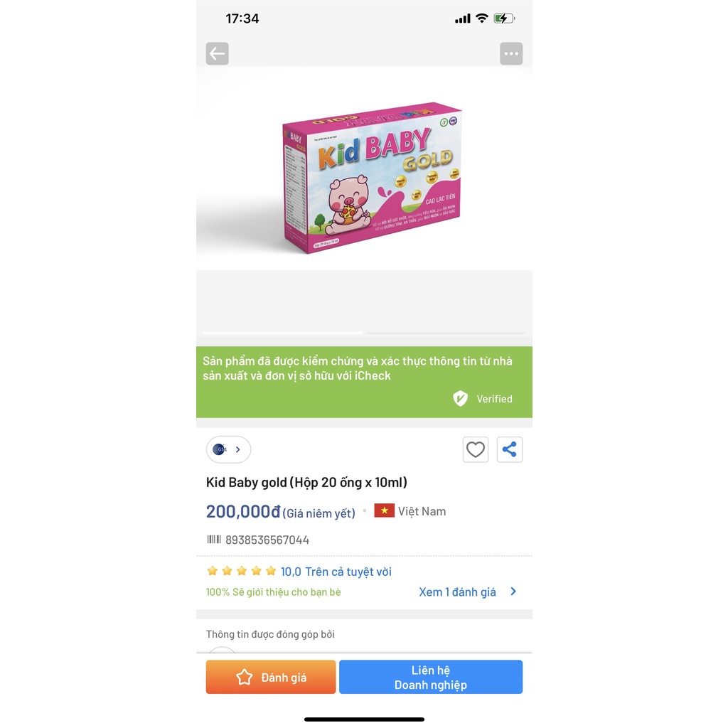This screenshot has width=728, height=728.
Task: Tap the battery icon in status bar
Action: point(504,18)
